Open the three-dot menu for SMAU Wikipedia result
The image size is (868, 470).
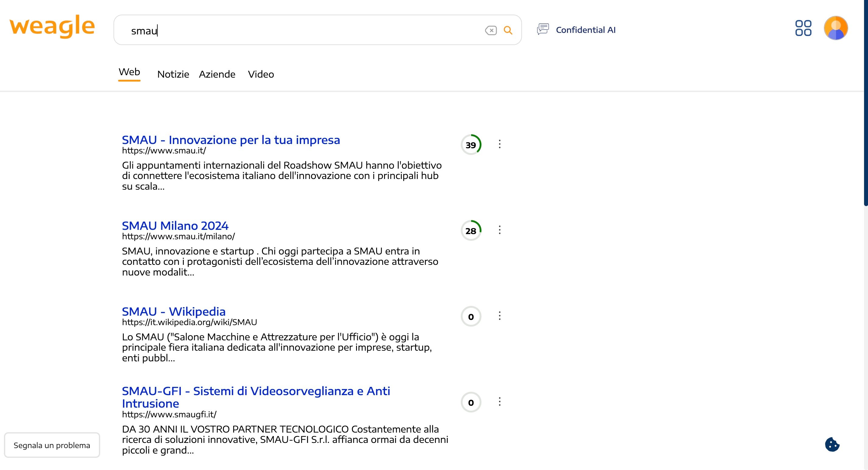500,316
